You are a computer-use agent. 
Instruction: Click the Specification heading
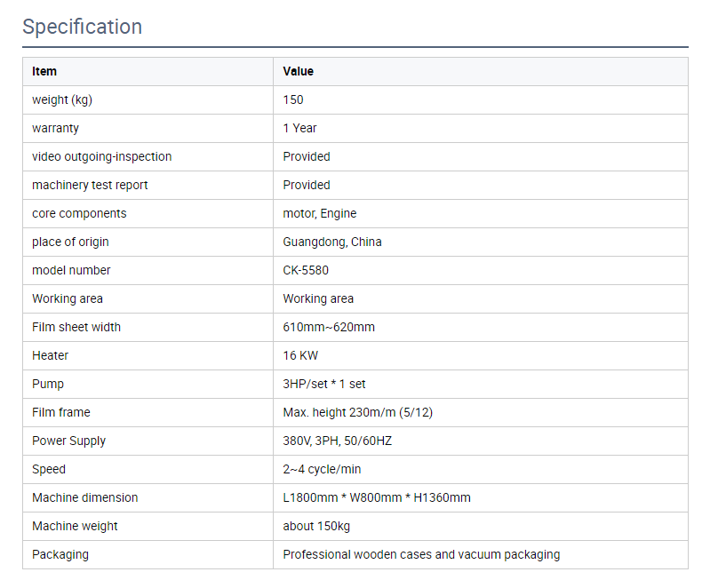pyautogui.click(x=82, y=27)
